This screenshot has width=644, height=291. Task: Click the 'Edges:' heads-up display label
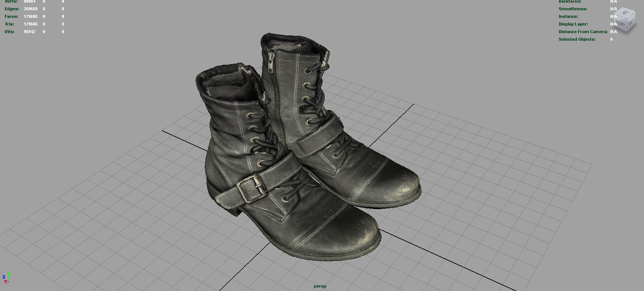(12, 9)
